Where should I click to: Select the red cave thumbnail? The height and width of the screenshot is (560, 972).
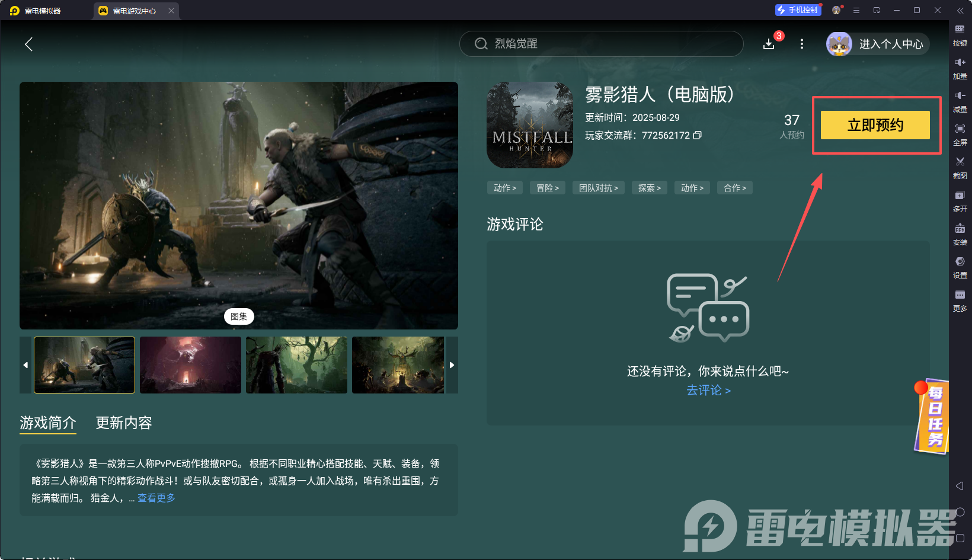click(190, 365)
